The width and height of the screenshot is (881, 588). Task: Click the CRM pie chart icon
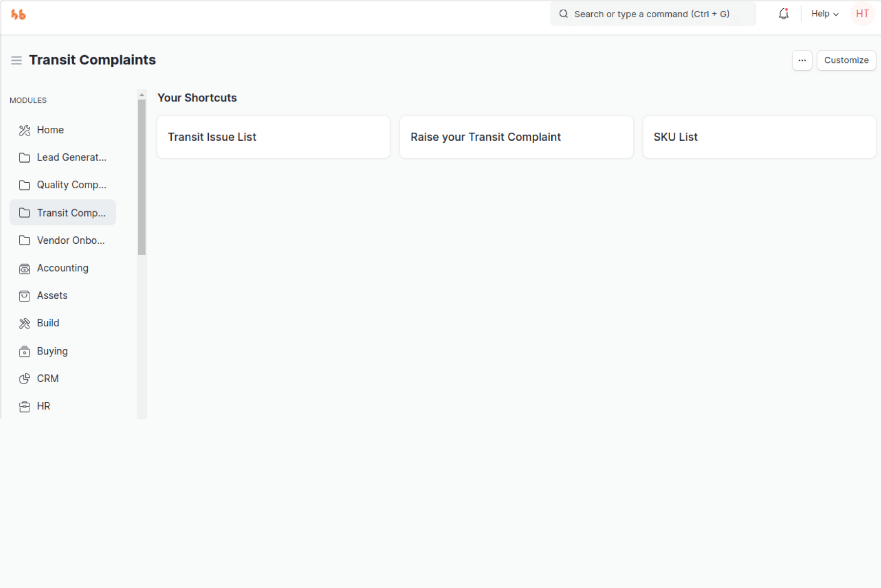click(24, 379)
